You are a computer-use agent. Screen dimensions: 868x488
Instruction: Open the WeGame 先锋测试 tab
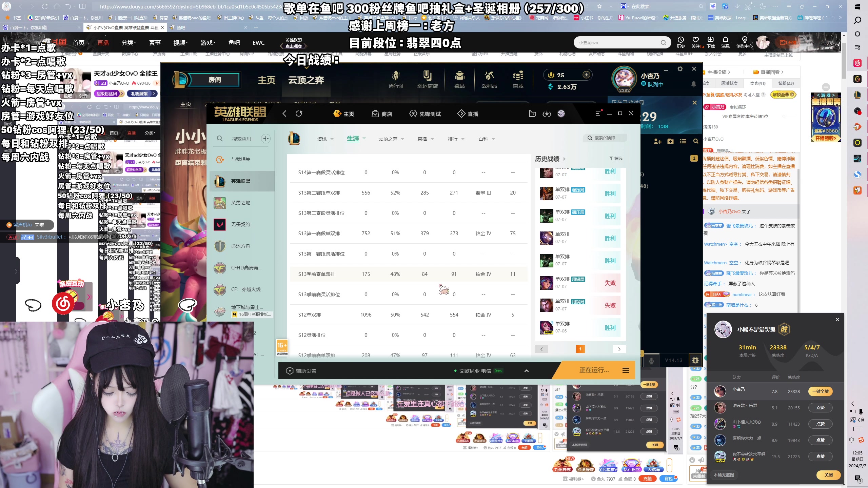coord(425,114)
